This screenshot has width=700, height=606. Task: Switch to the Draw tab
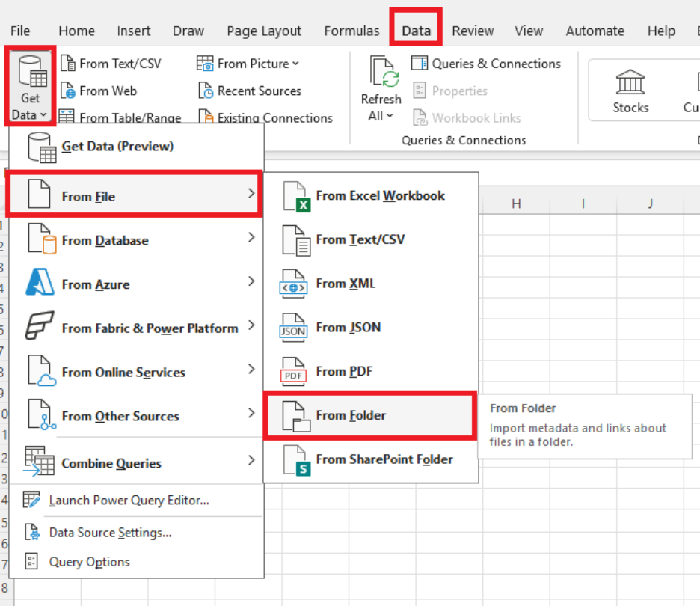click(x=188, y=31)
